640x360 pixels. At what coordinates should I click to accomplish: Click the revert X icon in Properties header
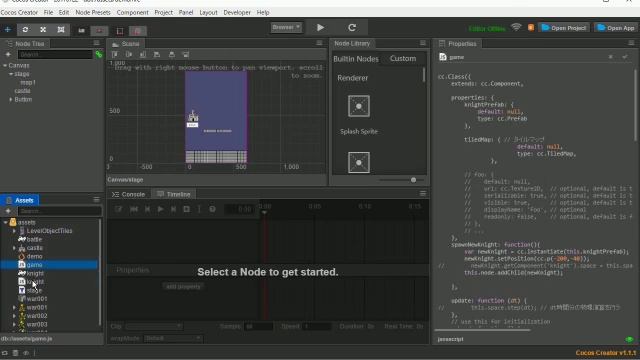610,57
